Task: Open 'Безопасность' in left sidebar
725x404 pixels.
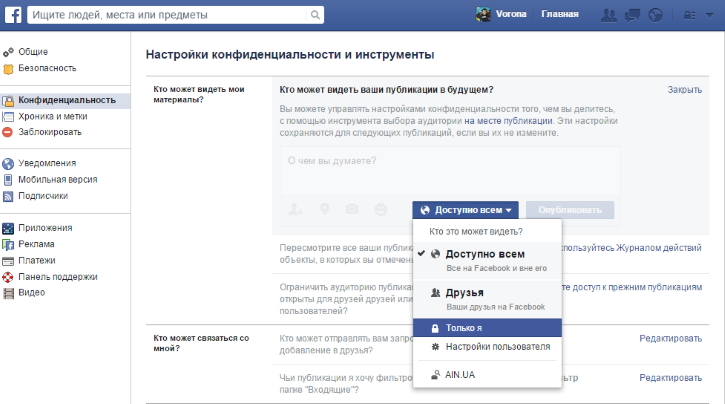Action: click(x=46, y=68)
